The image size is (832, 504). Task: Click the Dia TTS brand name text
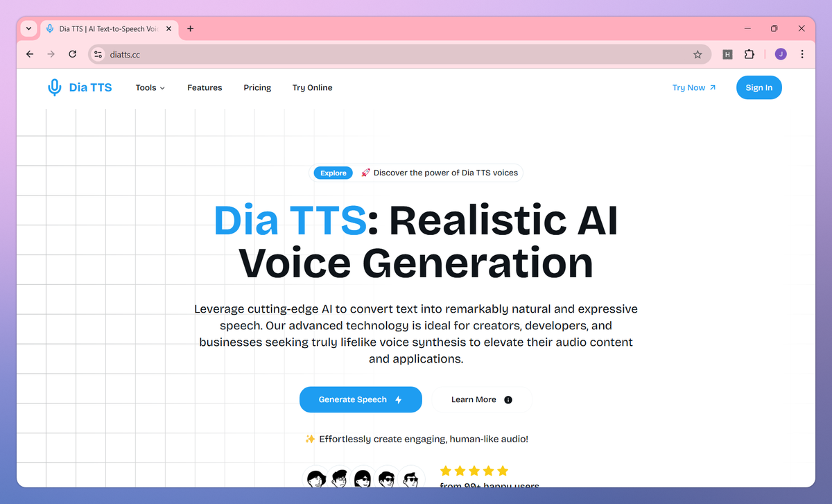tap(90, 87)
